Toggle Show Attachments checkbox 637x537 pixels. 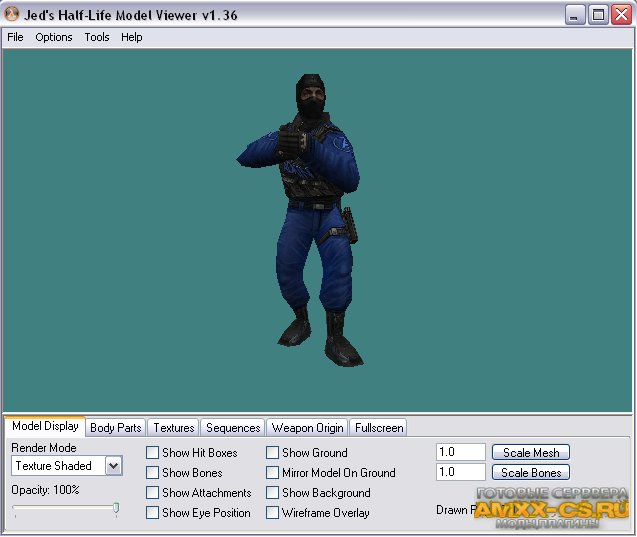pos(152,492)
